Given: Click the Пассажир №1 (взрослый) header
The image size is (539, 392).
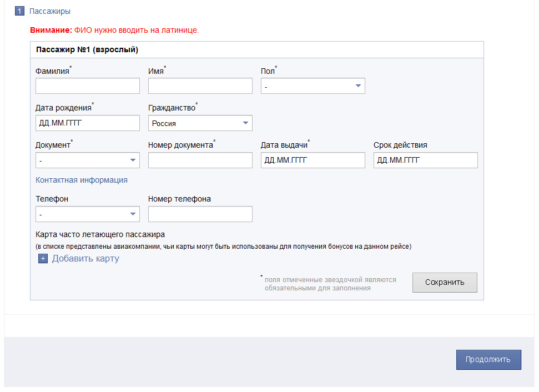Looking at the screenshot, I should click(87, 49).
